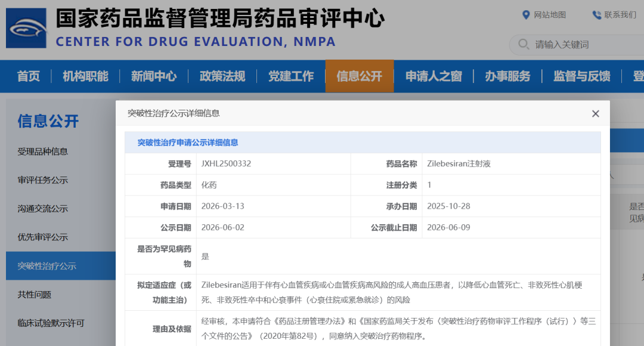
Task: Click application date 2026-03-13
Action: click(222, 206)
